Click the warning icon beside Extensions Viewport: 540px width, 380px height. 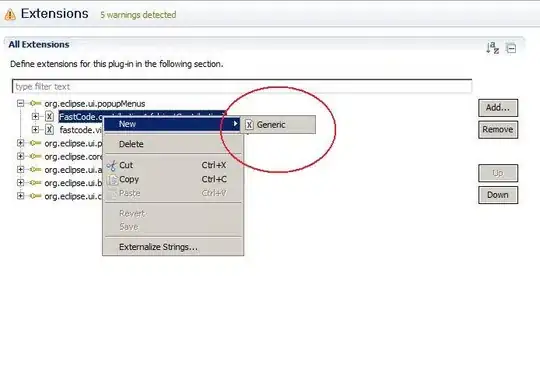10,14
